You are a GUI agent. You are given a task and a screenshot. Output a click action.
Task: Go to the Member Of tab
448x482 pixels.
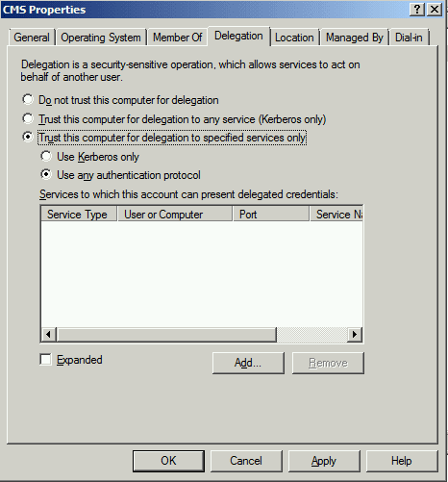point(177,38)
